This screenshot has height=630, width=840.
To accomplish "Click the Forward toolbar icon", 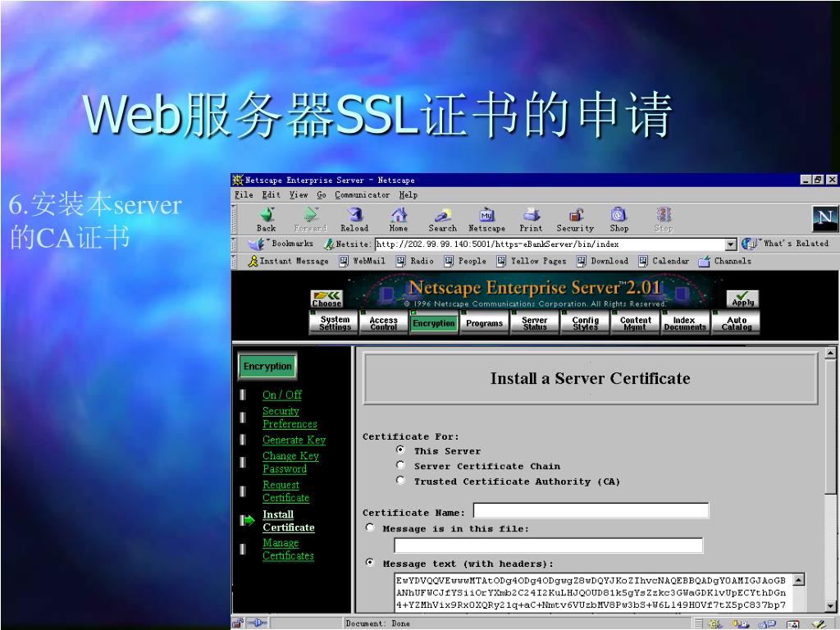I will point(310,220).
